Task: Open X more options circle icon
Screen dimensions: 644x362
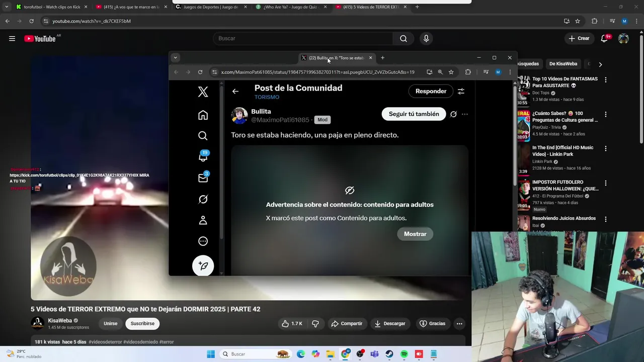Action: [x=203, y=241]
